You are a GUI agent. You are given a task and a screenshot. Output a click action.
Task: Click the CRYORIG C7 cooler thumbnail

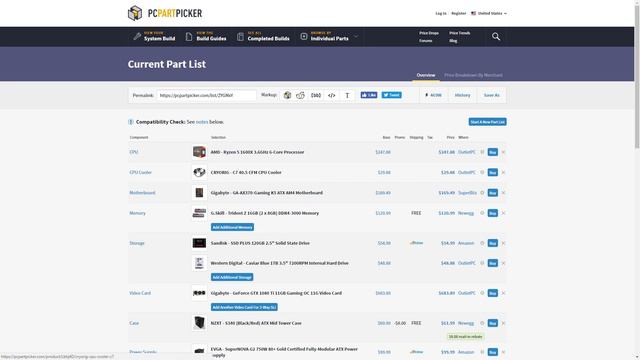[199, 172]
